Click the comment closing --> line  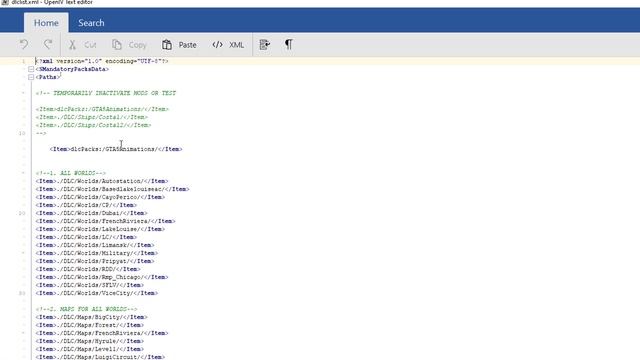(41, 133)
